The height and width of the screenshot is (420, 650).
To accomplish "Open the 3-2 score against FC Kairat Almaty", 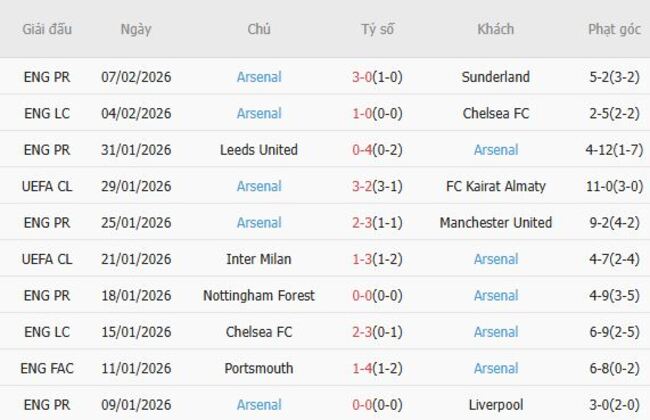I will (x=364, y=186).
